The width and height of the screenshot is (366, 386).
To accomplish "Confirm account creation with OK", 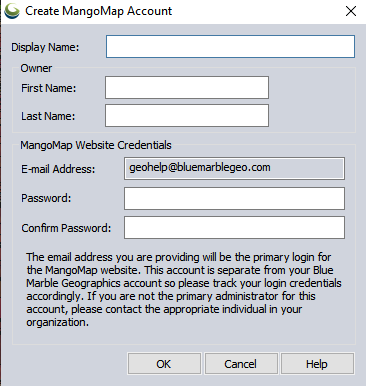I will tap(164, 364).
